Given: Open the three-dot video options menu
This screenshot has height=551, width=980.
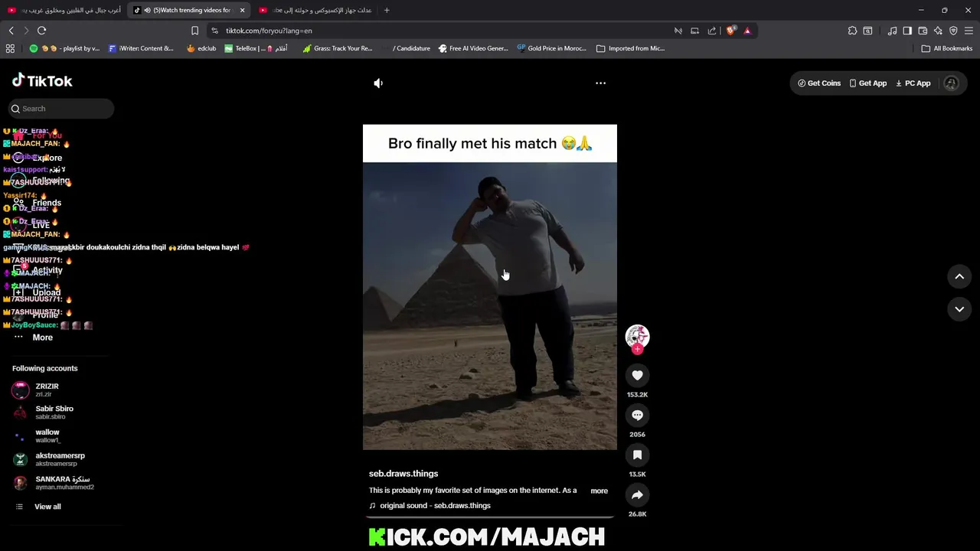Looking at the screenshot, I should click(601, 83).
